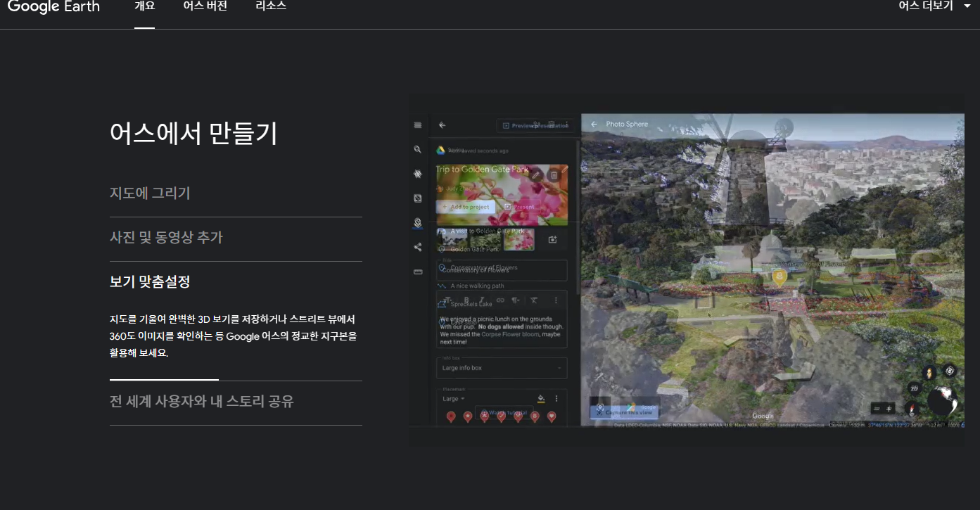Open the 리소스 menu item
The width and height of the screenshot is (980, 510).
271,6
